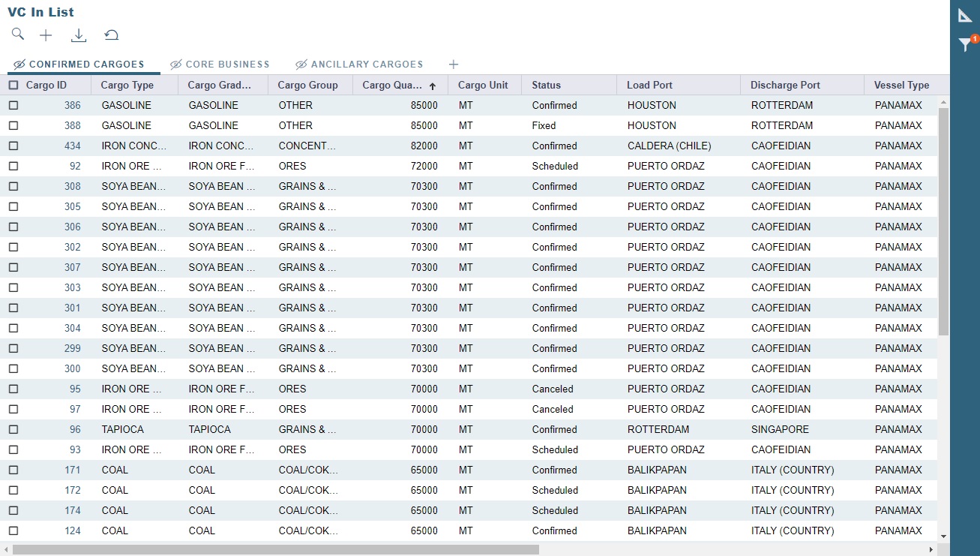The image size is (980, 556).
Task: Click the sort arrow on Cargo Quantity
Action: (x=433, y=86)
